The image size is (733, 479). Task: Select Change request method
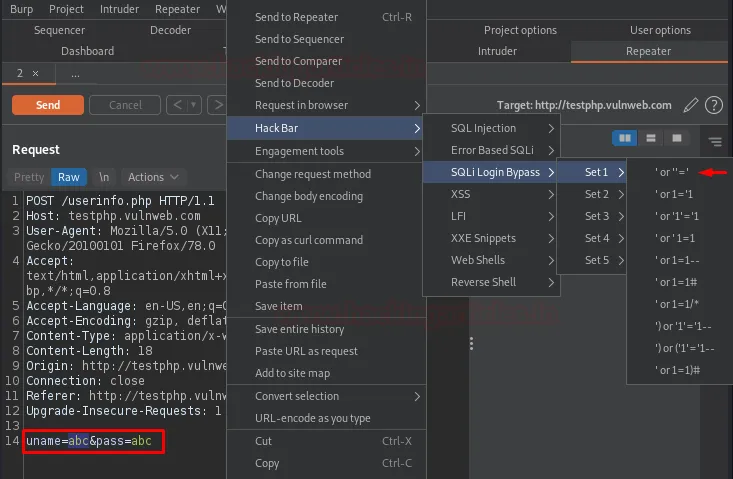326,174
